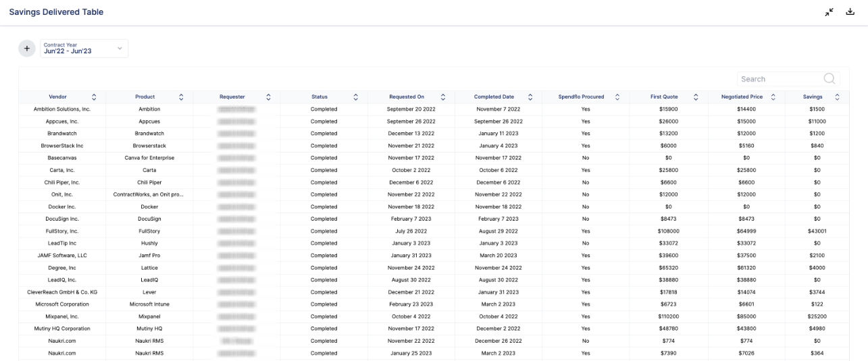The image size is (868, 361).
Task: Select vendor BrowserStack Inc
Action: 62,146
